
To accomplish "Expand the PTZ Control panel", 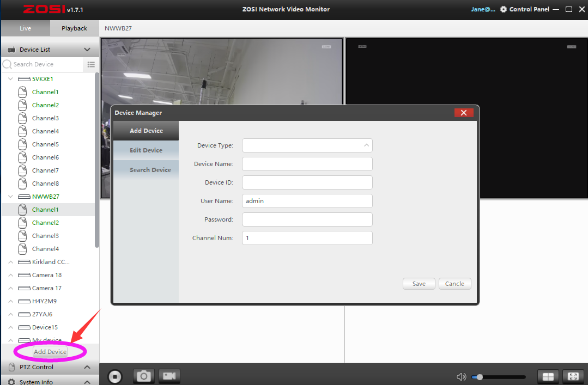I will coord(87,367).
